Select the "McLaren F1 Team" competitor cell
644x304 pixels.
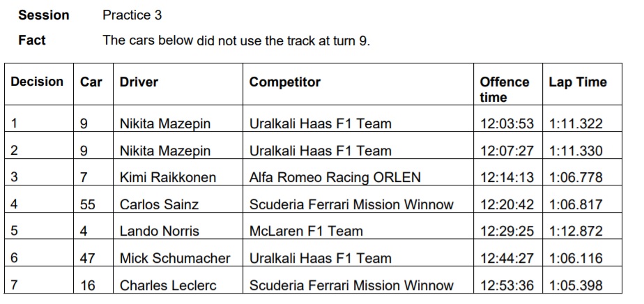point(306,231)
